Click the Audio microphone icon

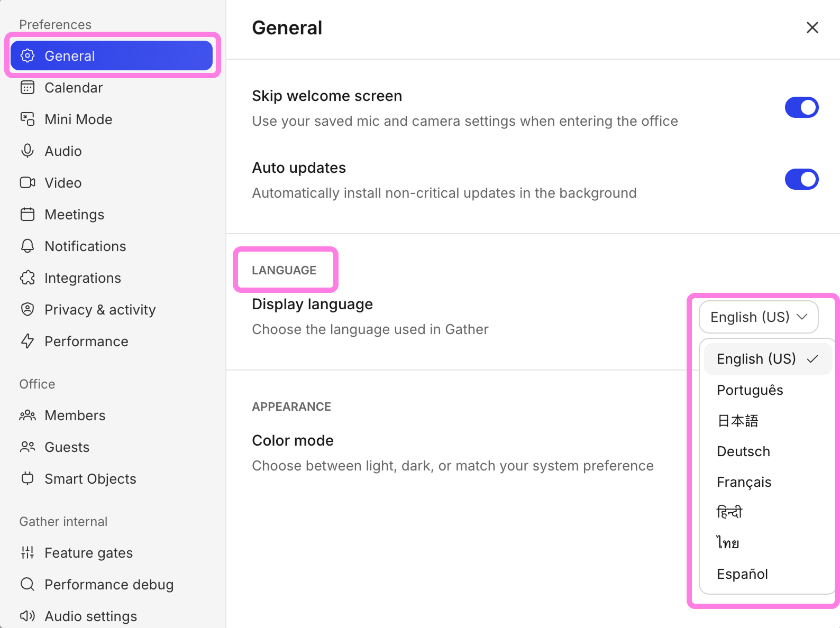pyautogui.click(x=28, y=151)
